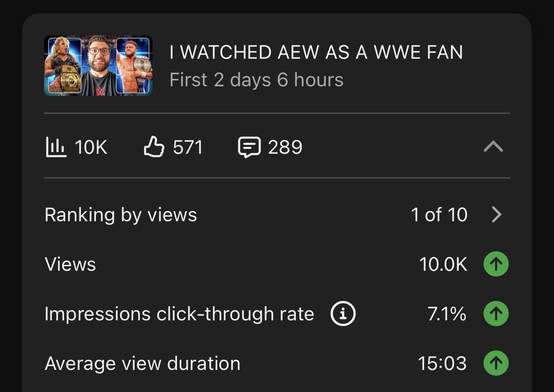Click the bar chart views icon
Screen dimensions: 554x392
pyautogui.click(x=56, y=147)
